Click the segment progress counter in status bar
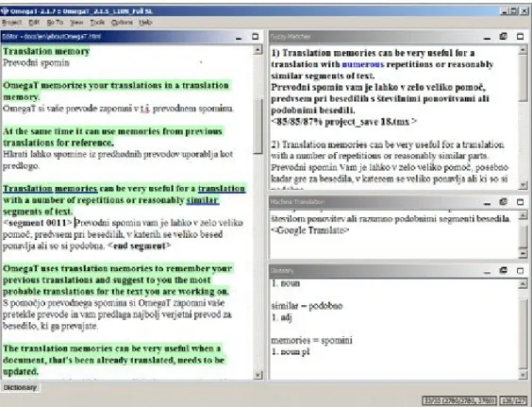Screen dimensions: 532x407 (x=459, y=400)
